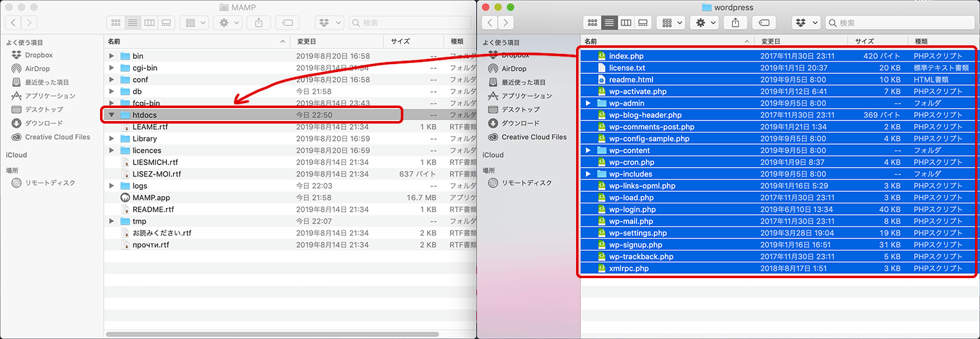Expand the wp-content folder
The image size is (980, 339).
tap(588, 150)
